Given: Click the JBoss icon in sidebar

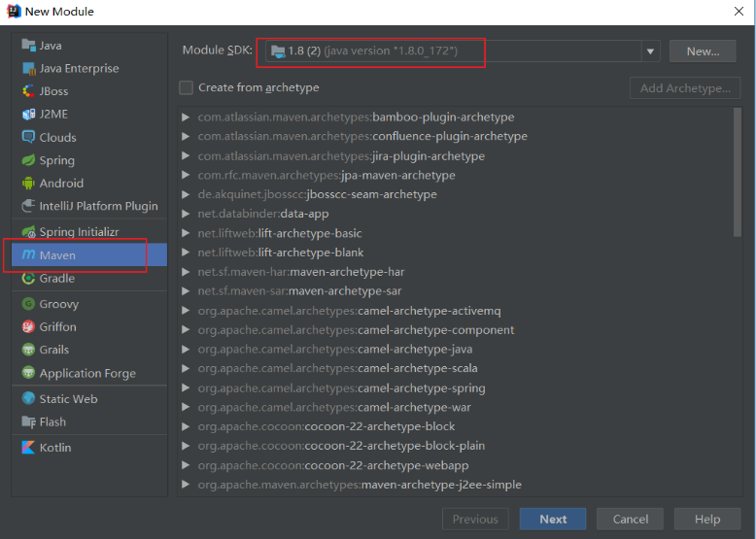Looking at the screenshot, I should tap(28, 91).
